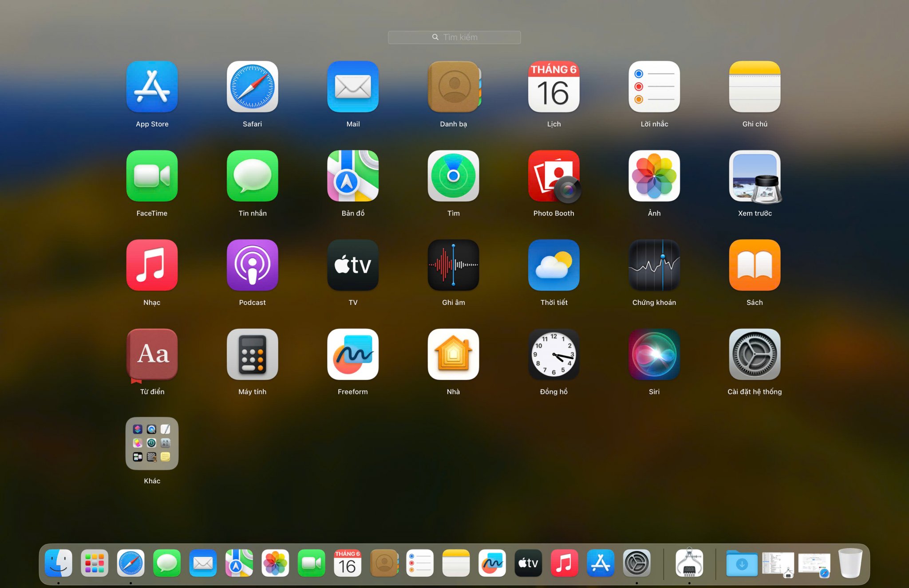Launch Chứng khoán stocks app

click(x=654, y=265)
